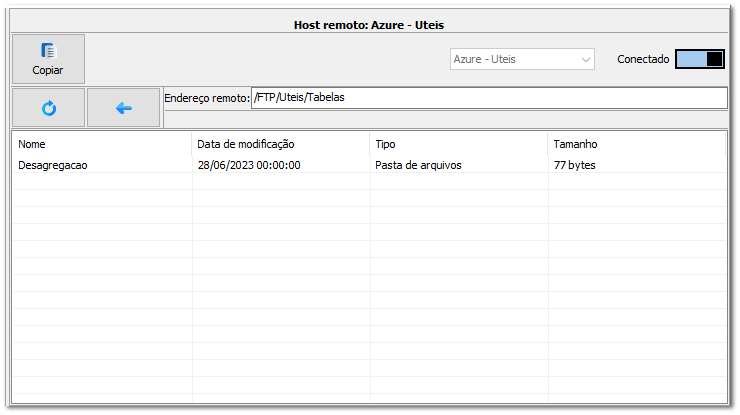Viewport: 740px width, 415px height.
Task: Refresh the remote folder listing
Action: 48,108
